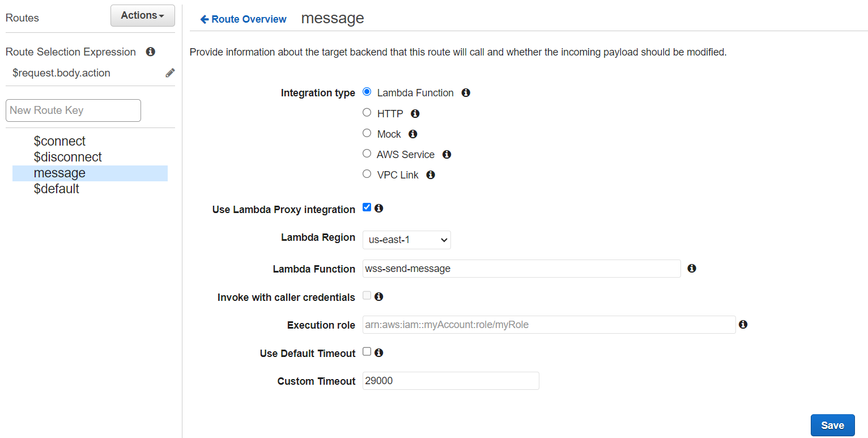This screenshot has height=438, width=868.
Task: Go back to Route Overview
Action: pyautogui.click(x=244, y=19)
